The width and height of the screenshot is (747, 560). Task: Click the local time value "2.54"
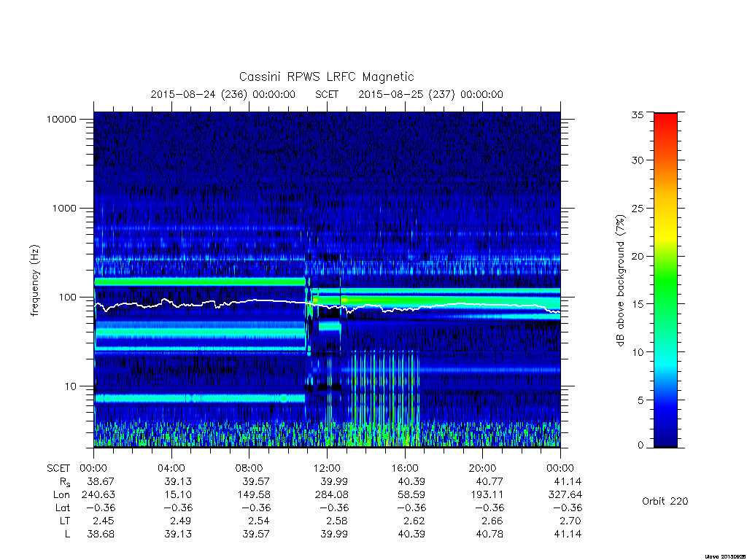pos(259,521)
